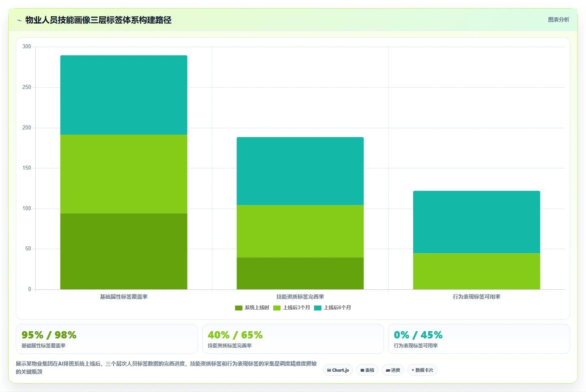586x392 pixels.
Task: Click the dark green segment of 技能资质标签完善率 bar
Action: [300, 274]
